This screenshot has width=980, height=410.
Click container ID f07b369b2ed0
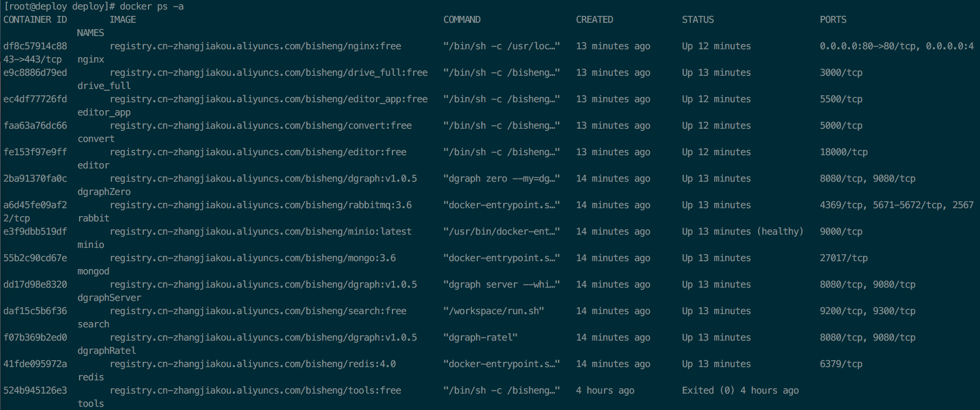point(35,337)
